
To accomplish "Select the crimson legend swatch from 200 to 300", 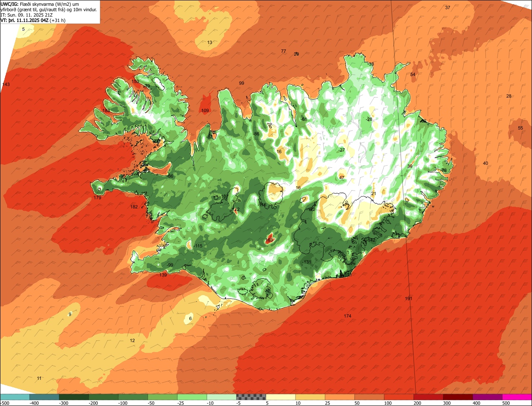I will [429, 397].
